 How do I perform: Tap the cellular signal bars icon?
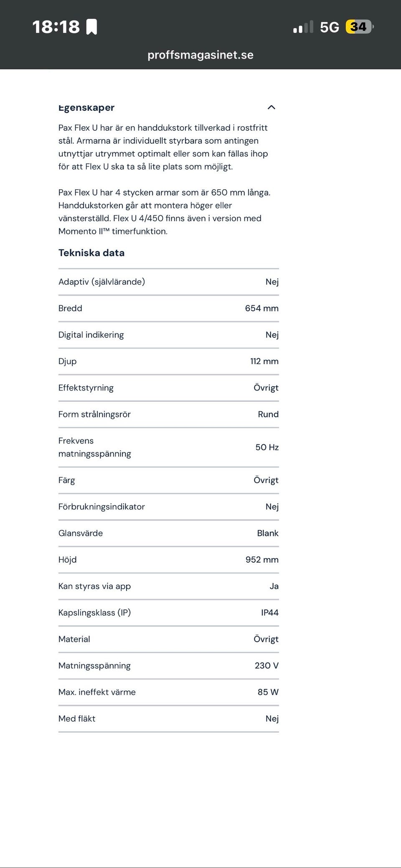(303, 27)
